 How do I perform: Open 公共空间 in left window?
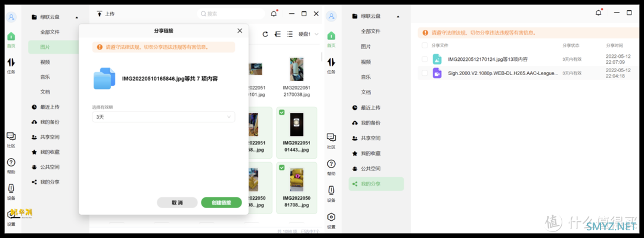pos(45,167)
